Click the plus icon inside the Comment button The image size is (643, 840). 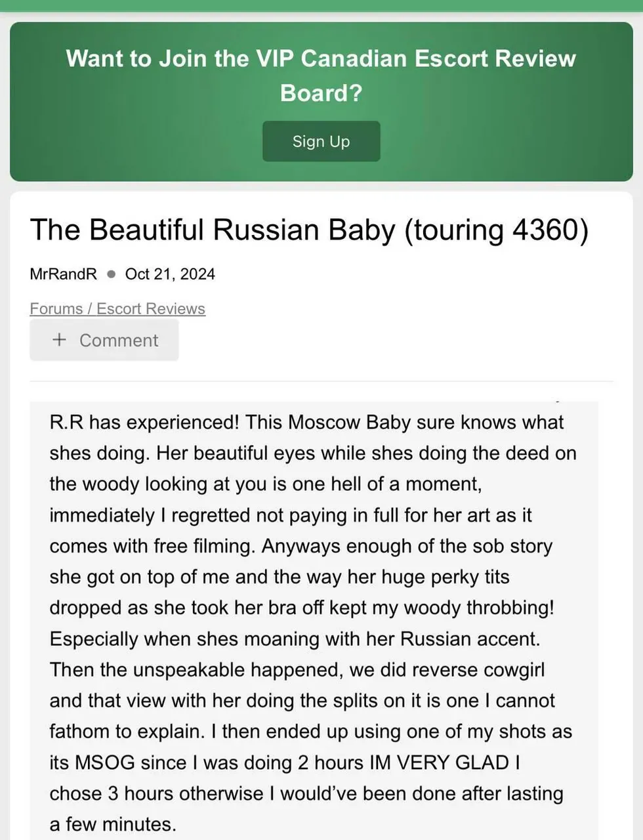tap(59, 340)
